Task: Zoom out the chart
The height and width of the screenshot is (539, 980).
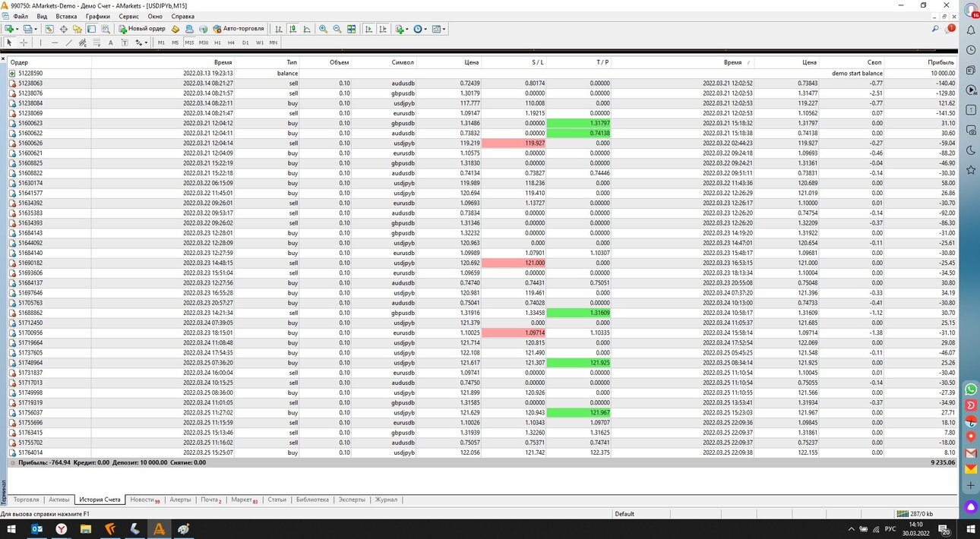Action: (337, 29)
